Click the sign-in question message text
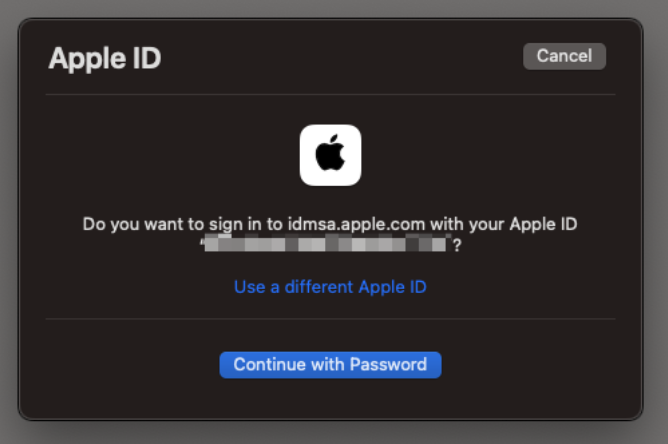The image size is (668, 444). (x=330, y=234)
